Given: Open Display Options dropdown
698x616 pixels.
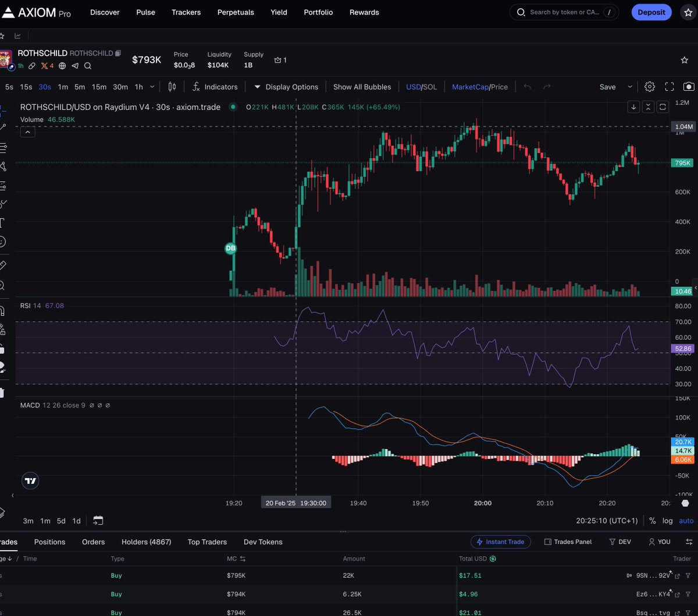Looking at the screenshot, I should click(x=286, y=87).
